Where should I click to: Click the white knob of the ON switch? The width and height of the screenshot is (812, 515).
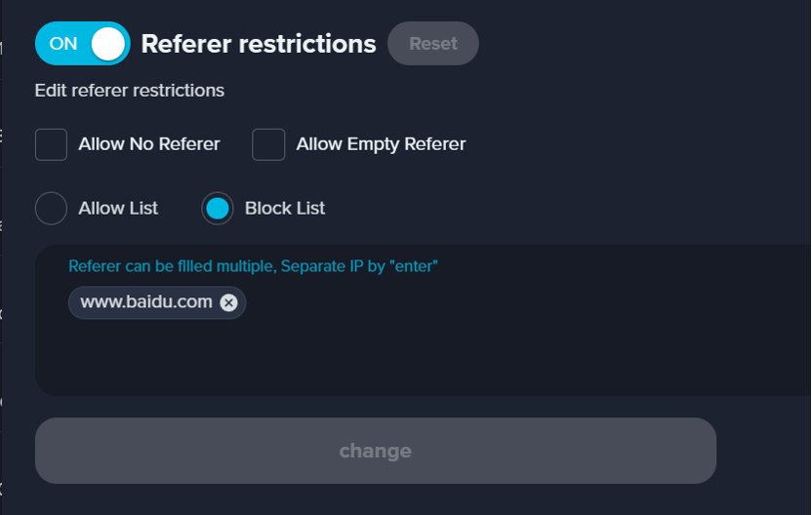(107, 44)
